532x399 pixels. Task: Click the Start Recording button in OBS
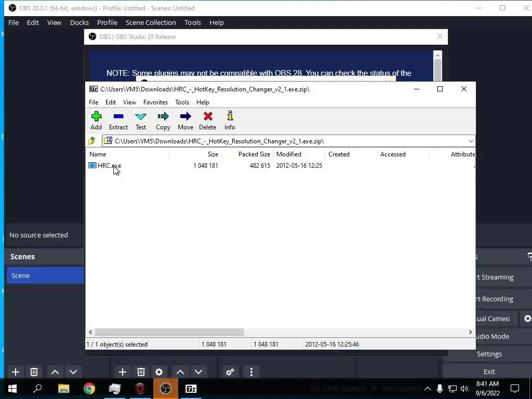pos(503,299)
